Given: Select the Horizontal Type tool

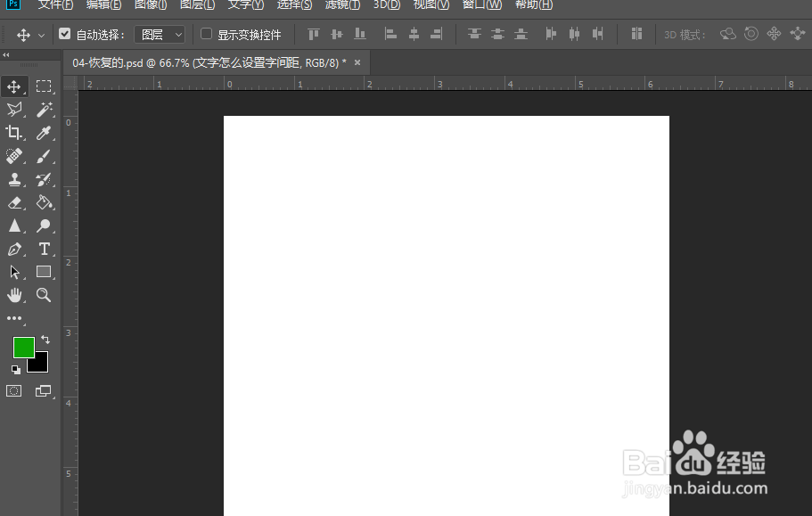Looking at the screenshot, I should pyautogui.click(x=44, y=249).
